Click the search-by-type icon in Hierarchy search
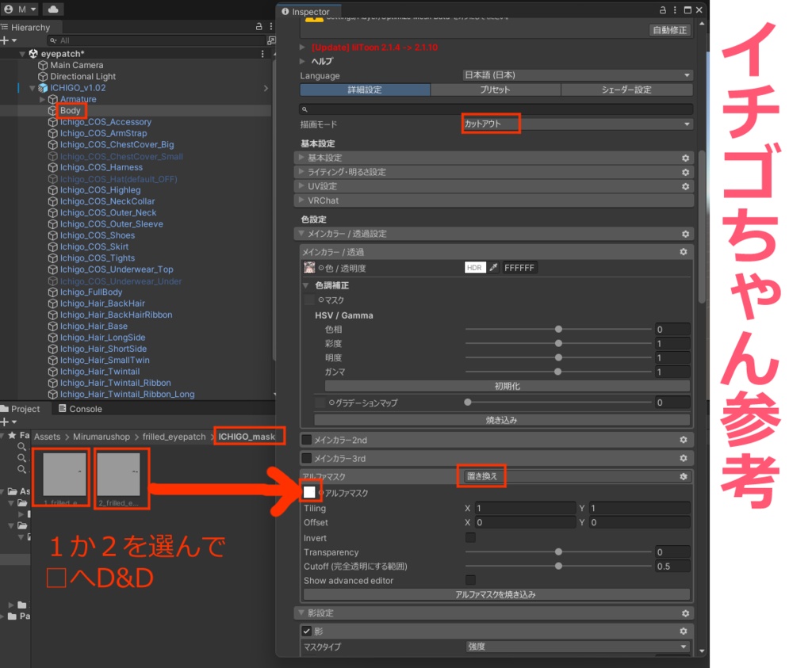This screenshot has height=668, width=812. pos(270,40)
